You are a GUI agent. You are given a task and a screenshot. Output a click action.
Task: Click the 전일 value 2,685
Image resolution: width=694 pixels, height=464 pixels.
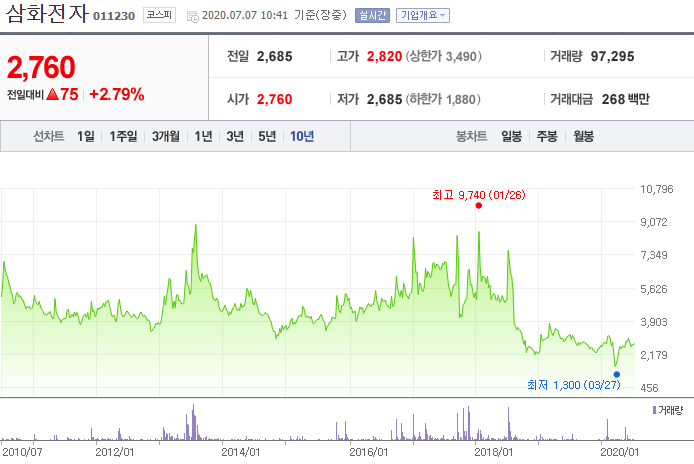(274, 57)
